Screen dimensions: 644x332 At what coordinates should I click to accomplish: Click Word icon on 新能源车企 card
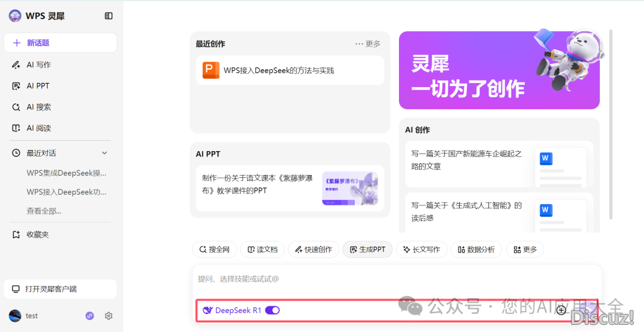point(546,158)
